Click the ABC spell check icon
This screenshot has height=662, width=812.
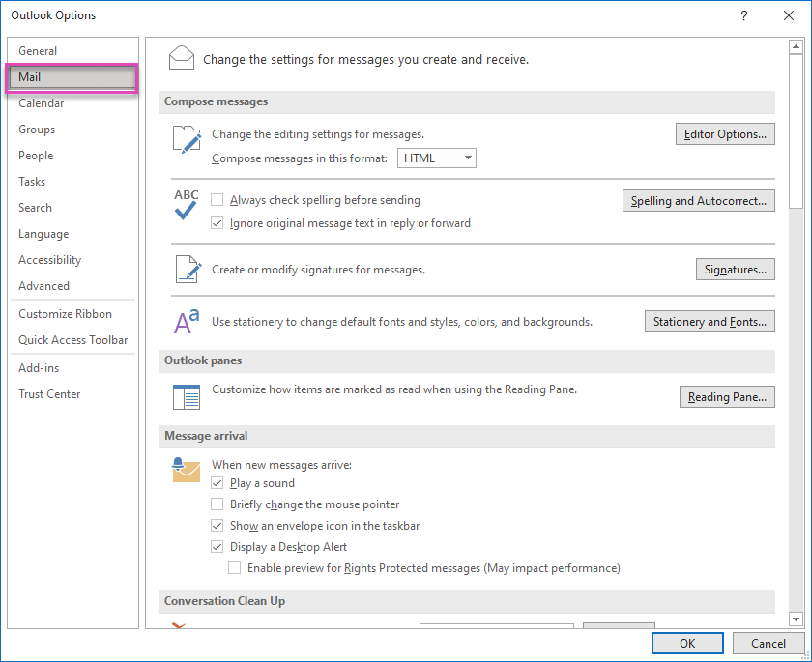pos(186,205)
